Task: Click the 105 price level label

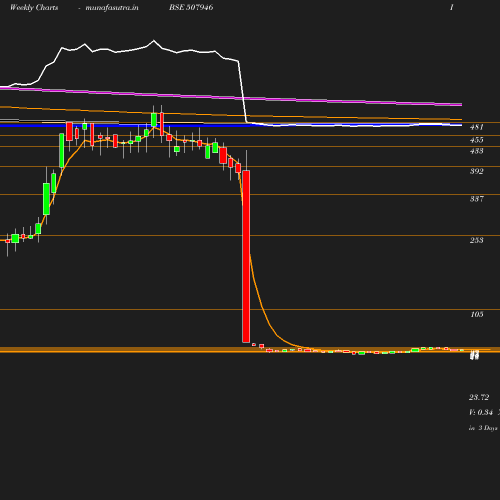Action: (x=477, y=314)
